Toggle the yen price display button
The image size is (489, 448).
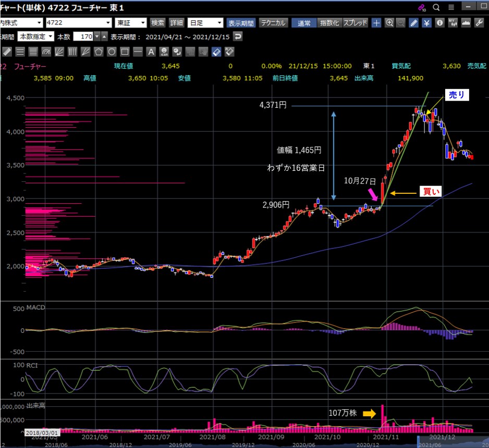click(x=426, y=23)
